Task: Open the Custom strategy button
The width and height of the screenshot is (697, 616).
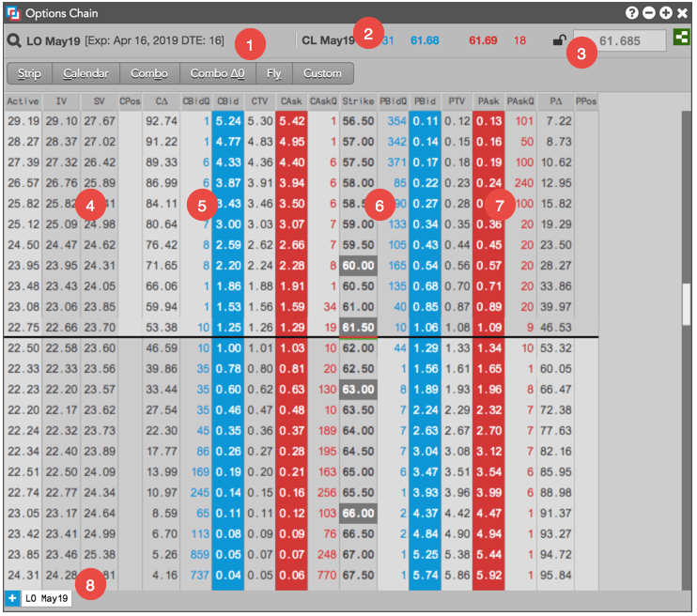Action: tap(323, 73)
